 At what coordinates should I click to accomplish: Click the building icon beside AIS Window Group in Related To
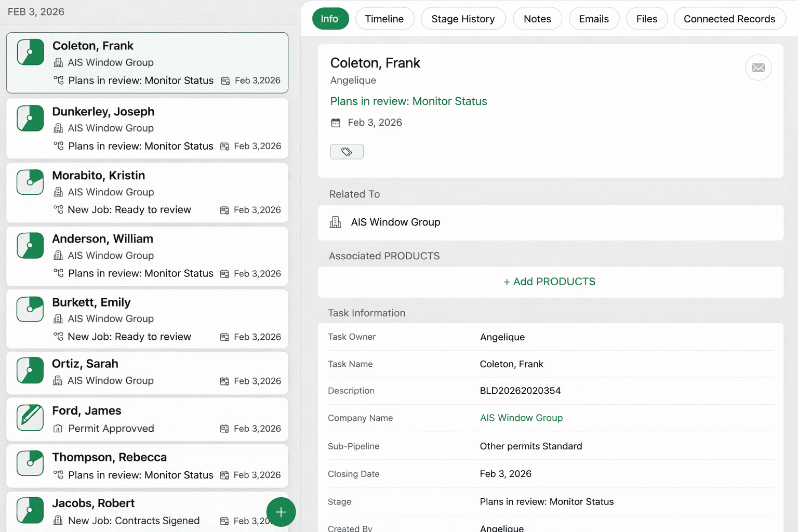pyautogui.click(x=336, y=222)
